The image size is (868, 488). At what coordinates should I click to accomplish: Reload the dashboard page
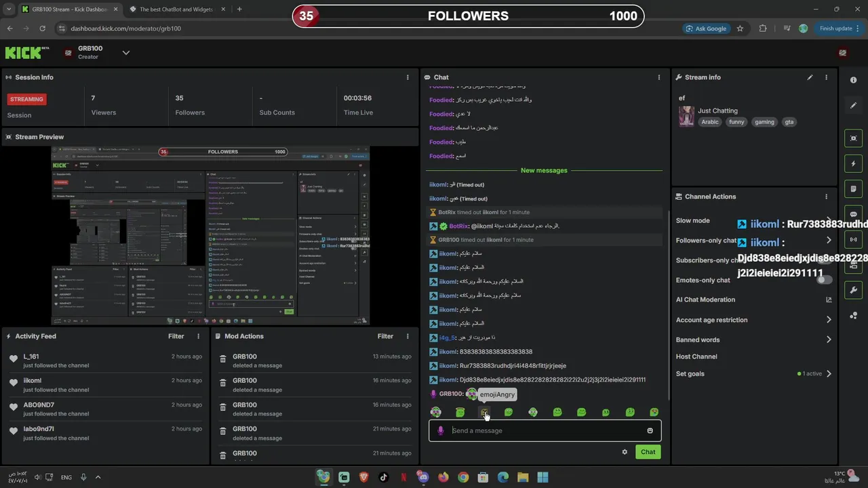point(42,28)
